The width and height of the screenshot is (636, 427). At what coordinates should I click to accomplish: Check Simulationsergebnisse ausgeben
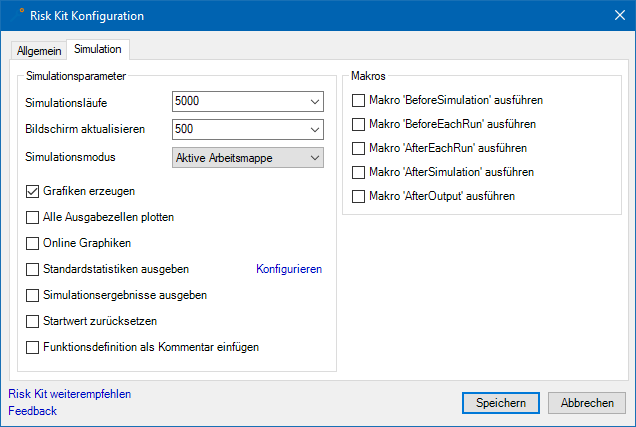(x=32, y=295)
